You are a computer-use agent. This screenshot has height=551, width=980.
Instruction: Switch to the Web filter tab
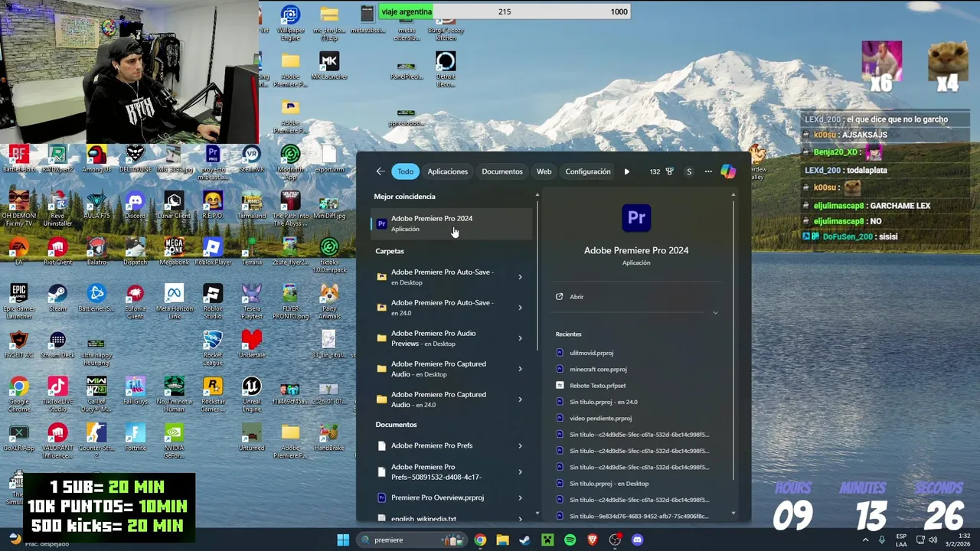[544, 171]
